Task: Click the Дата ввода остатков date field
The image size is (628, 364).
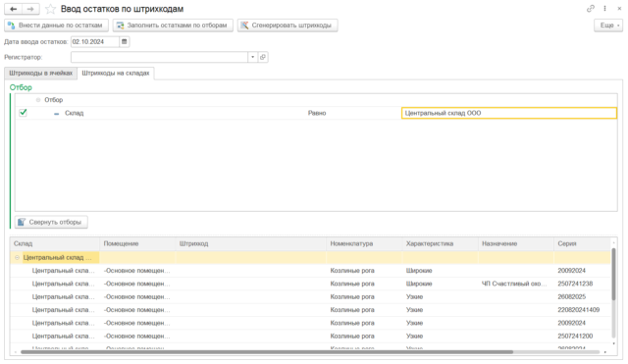Action: tap(95, 41)
